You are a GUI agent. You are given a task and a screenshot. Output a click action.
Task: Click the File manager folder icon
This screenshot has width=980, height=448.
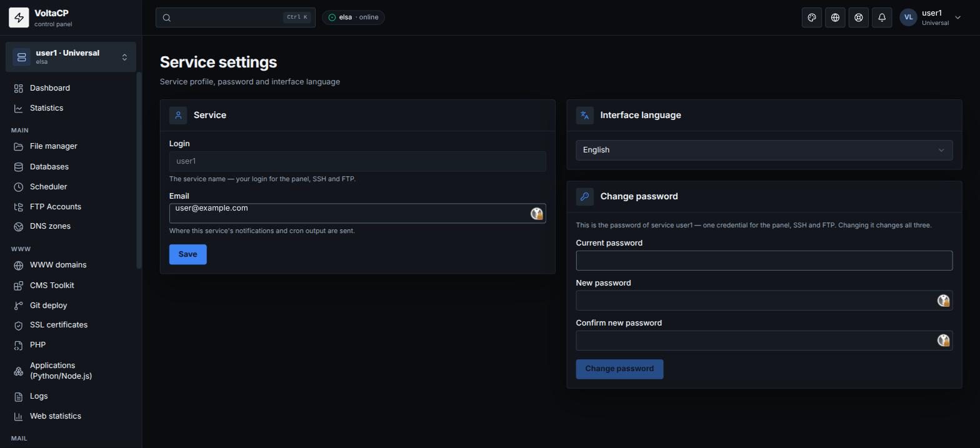[x=19, y=146]
